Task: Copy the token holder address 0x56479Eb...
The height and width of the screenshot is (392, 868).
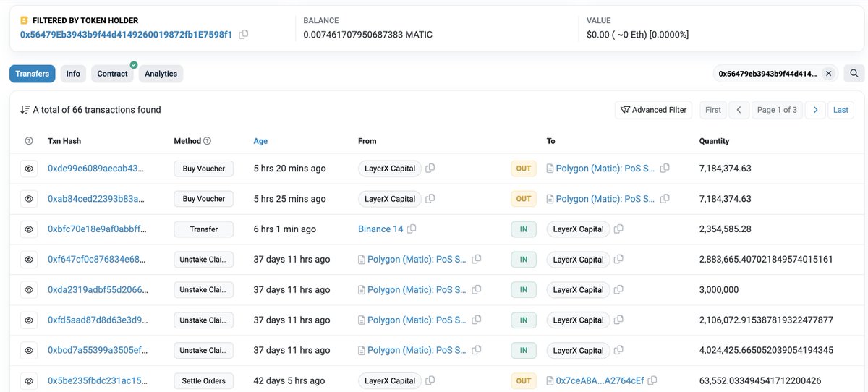Action: 244,35
